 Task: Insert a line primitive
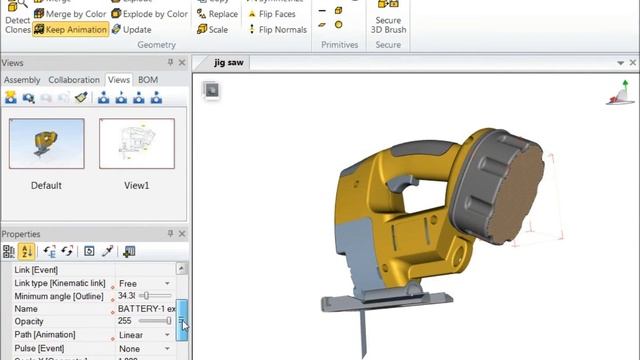coord(322,11)
